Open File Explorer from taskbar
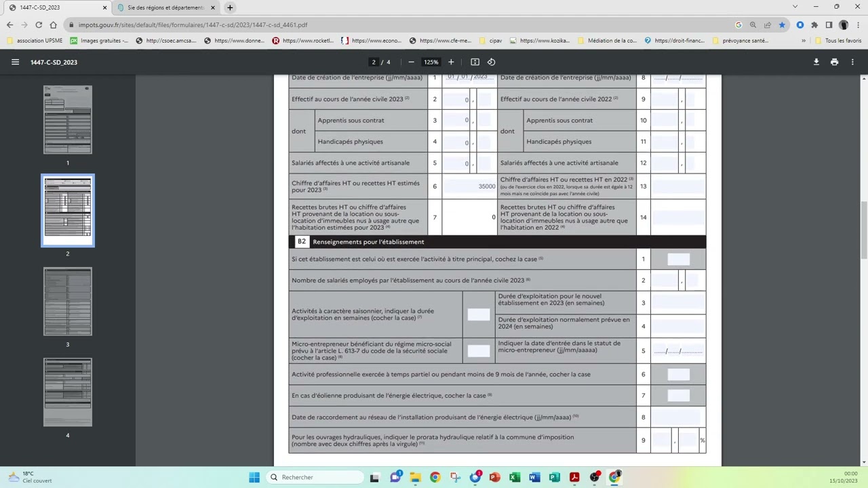 415,477
